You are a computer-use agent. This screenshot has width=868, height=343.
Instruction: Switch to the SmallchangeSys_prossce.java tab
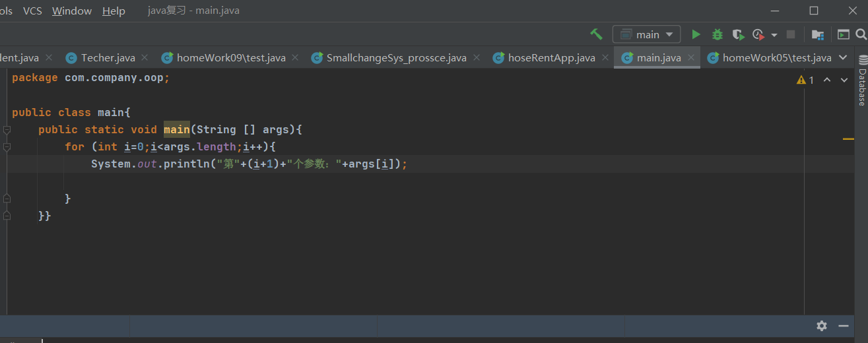click(396, 58)
